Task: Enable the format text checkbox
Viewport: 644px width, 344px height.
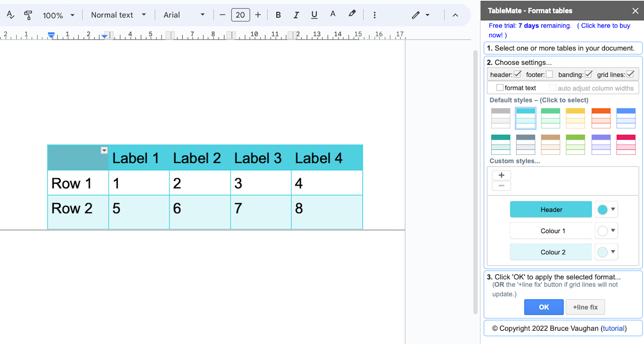Action: (x=500, y=87)
